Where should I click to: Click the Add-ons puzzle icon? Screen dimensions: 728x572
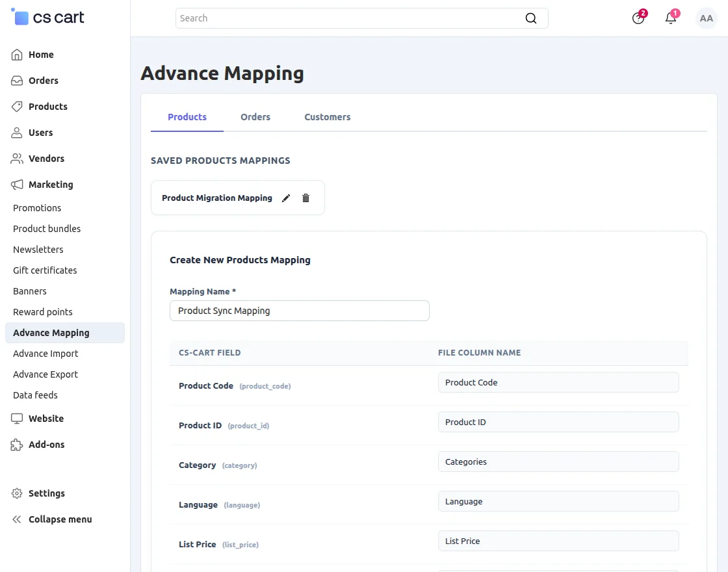(x=17, y=445)
